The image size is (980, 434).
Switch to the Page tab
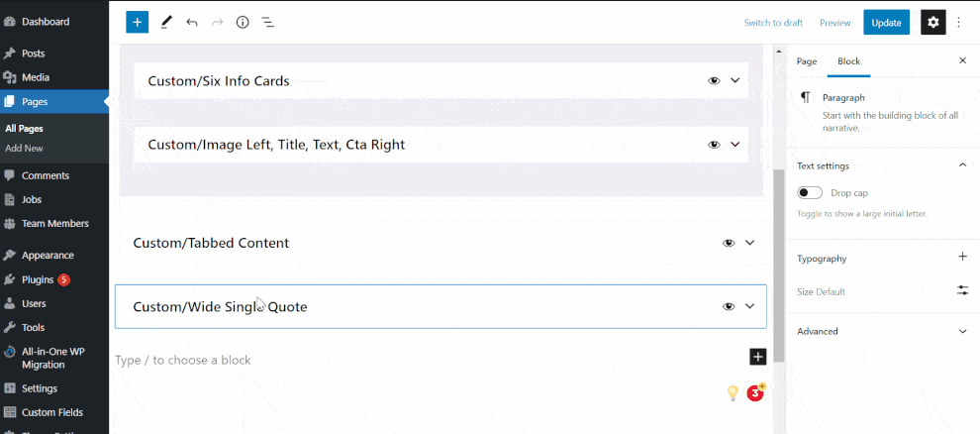pos(807,61)
